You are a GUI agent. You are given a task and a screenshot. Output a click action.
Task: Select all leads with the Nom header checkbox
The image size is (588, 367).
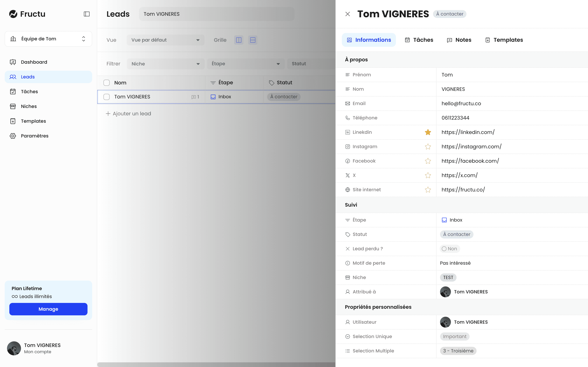[x=106, y=83]
